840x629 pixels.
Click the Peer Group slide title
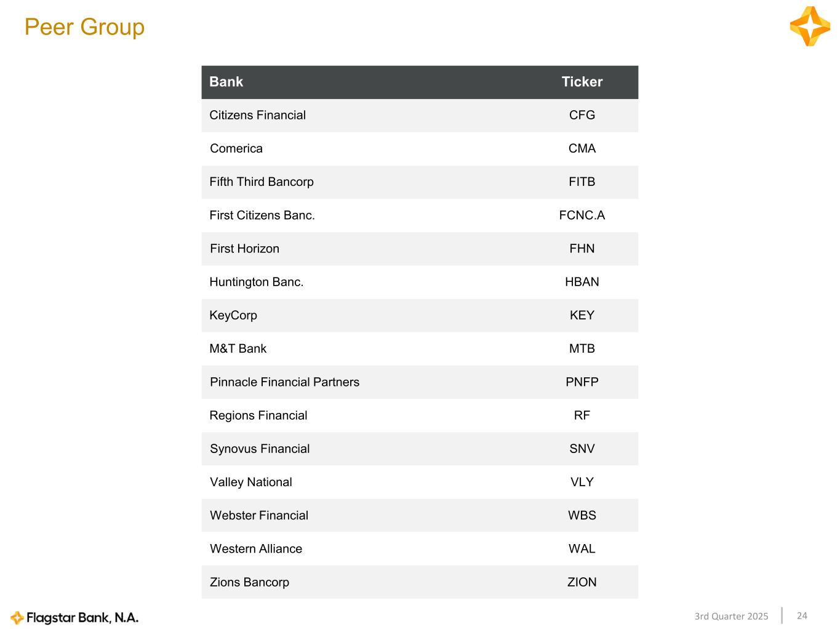point(84,27)
